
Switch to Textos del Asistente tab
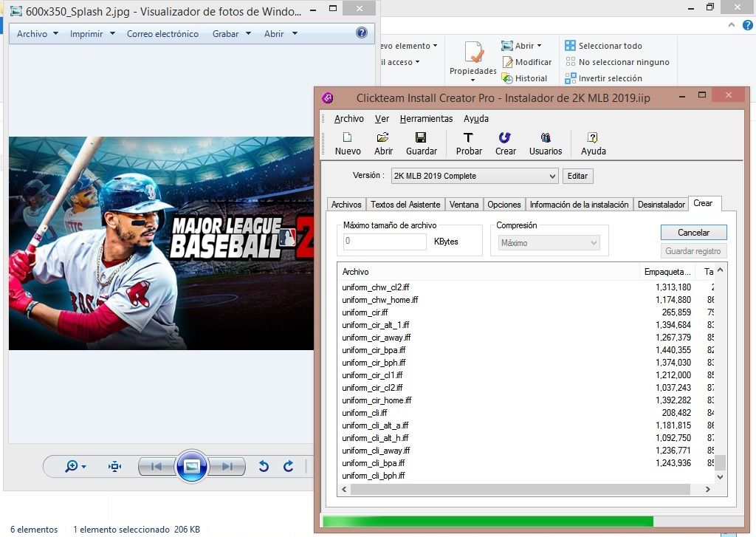[x=405, y=205]
